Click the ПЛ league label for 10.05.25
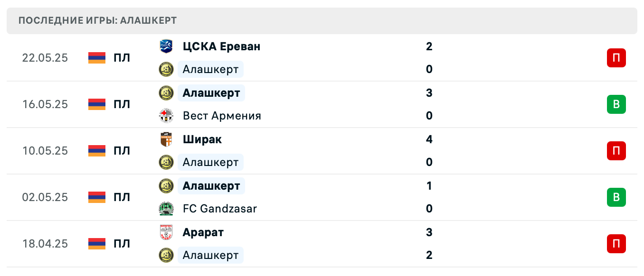644x276 pixels. [122, 151]
